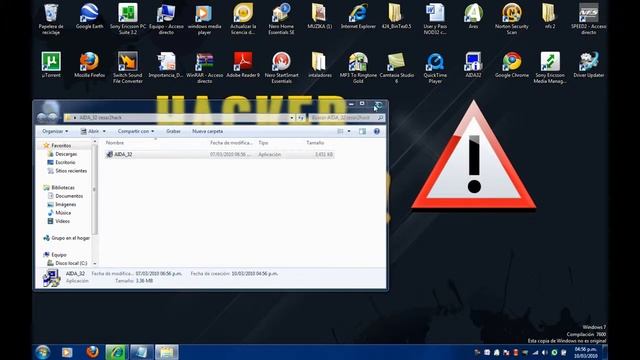Select the User y Pass NOD32 document
This screenshot has width=640, height=360.
(435, 18)
